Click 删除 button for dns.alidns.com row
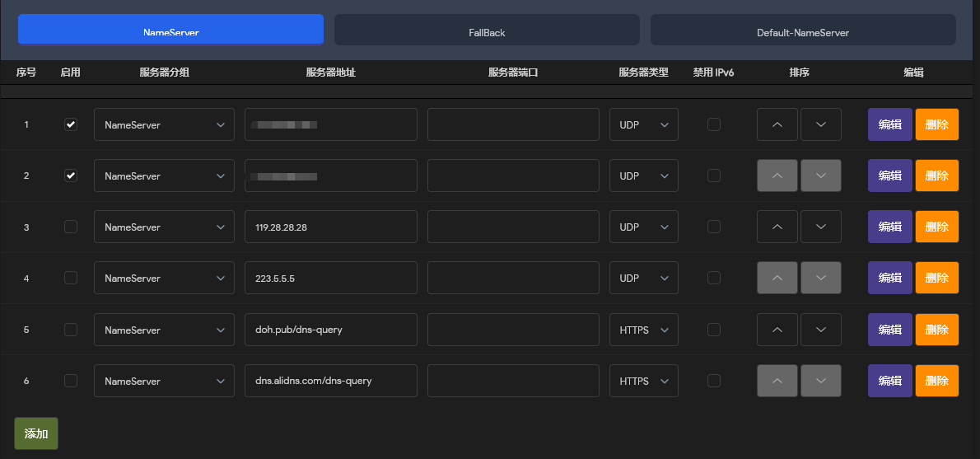Image resolution: width=980 pixels, height=459 pixels. (x=937, y=381)
